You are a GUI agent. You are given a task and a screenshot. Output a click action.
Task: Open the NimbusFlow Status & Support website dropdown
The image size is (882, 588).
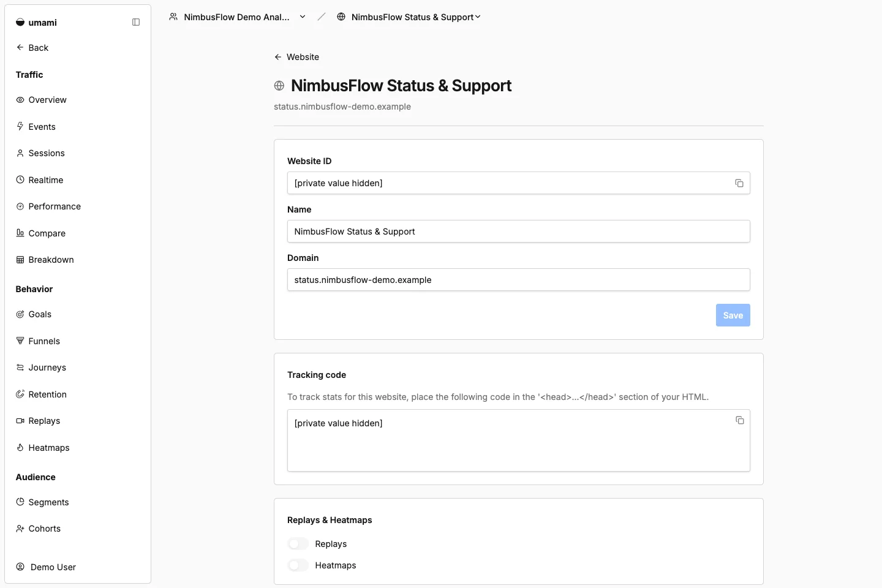click(409, 17)
